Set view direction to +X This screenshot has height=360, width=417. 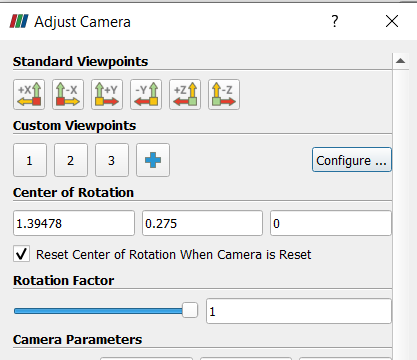[x=29, y=94]
